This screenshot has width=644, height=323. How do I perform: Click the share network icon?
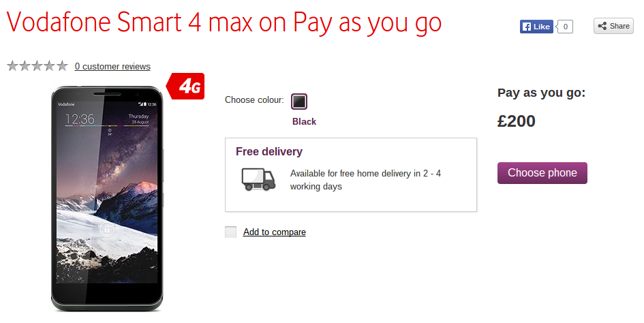click(602, 27)
